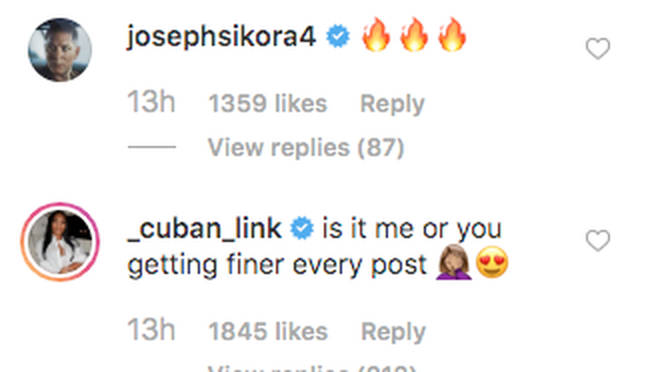Open the _cuban_link username link

[204, 229]
